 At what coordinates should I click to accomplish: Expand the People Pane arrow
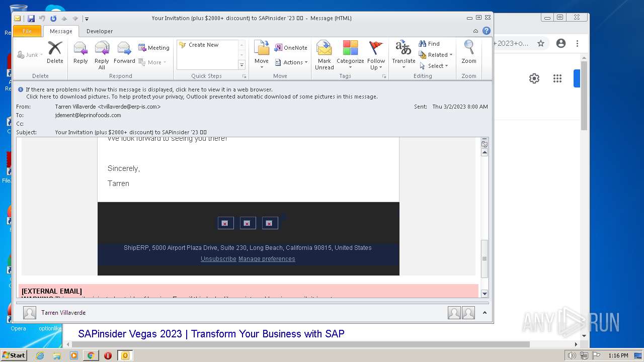(485, 313)
